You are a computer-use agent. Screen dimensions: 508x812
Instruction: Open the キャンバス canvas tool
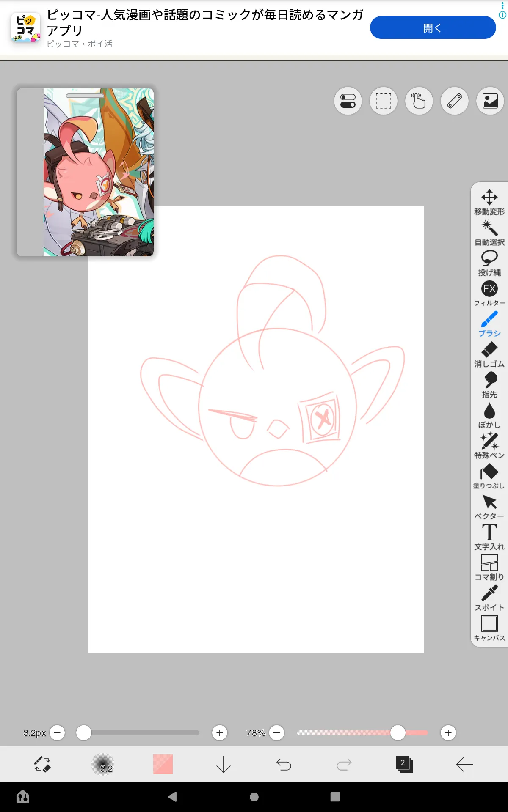pos(489,628)
